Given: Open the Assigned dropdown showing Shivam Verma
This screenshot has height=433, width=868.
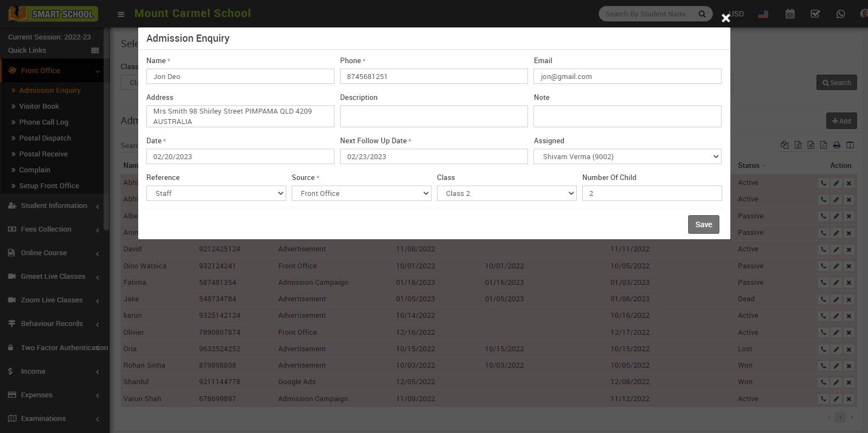Looking at the screenshot, I should click(x=627, y=156).
